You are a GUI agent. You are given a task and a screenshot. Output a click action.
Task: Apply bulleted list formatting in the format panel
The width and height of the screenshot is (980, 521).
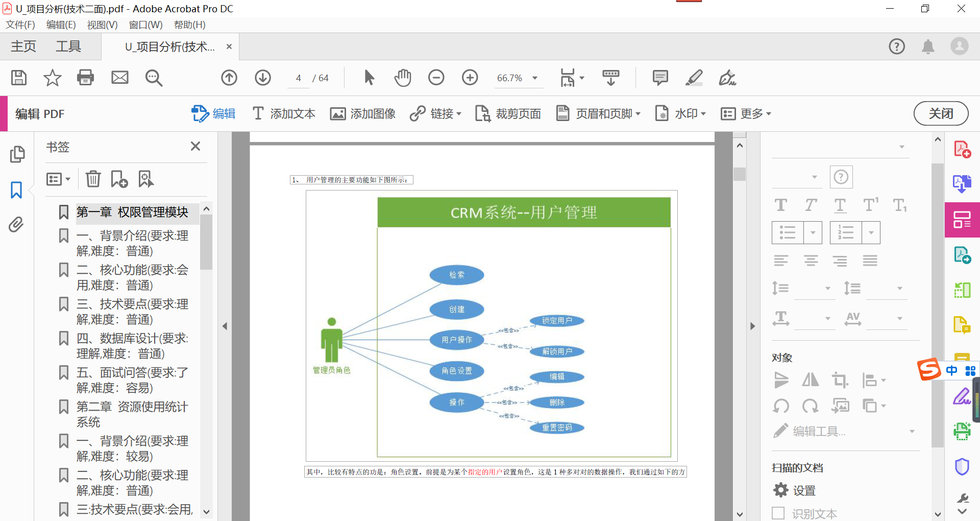(787, 232)
